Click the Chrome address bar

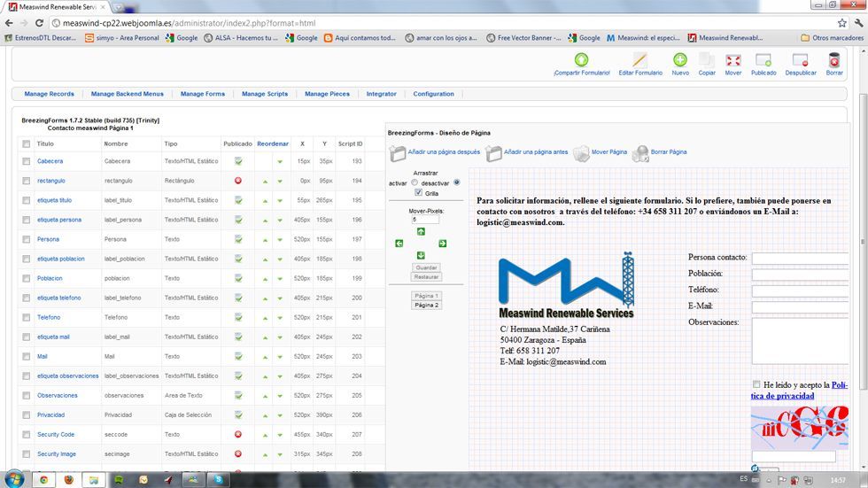click(443, 23)
